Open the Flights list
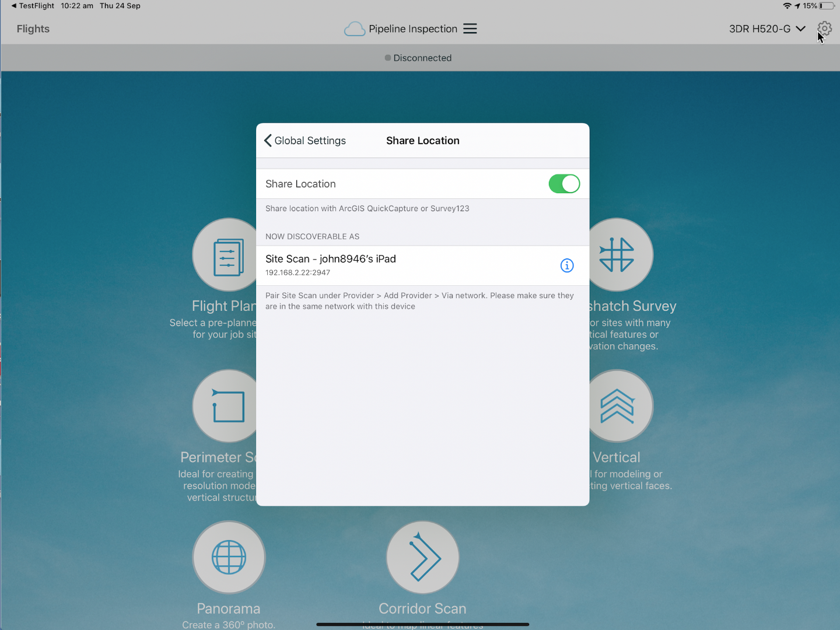Image resolution: width=840 pixels, height=630 pixels. [x=33, y=29]
